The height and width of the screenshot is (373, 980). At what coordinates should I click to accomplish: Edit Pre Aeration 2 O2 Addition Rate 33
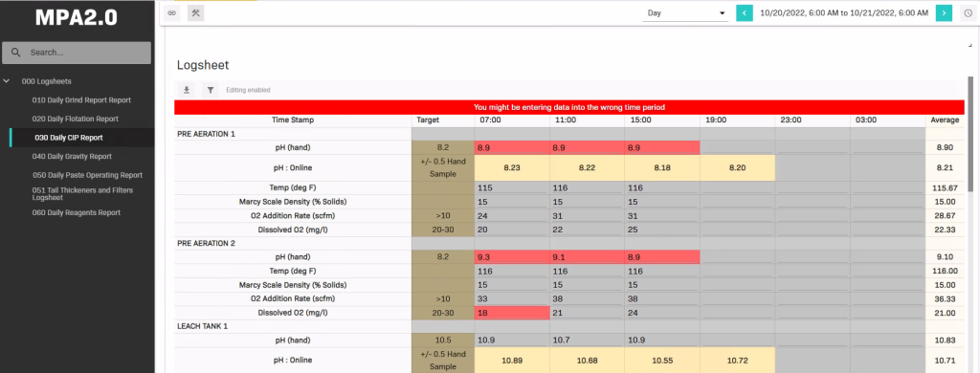512,298
